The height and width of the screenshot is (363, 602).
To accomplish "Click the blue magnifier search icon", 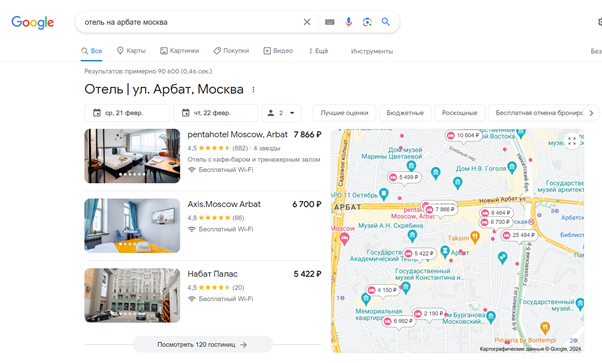I will point(385,22).
